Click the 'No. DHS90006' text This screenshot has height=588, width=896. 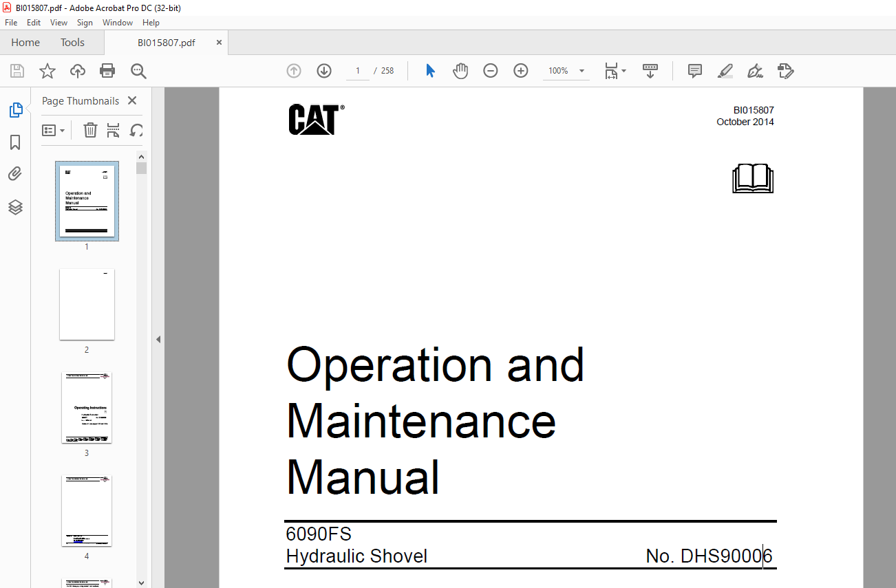click(710, 556)
